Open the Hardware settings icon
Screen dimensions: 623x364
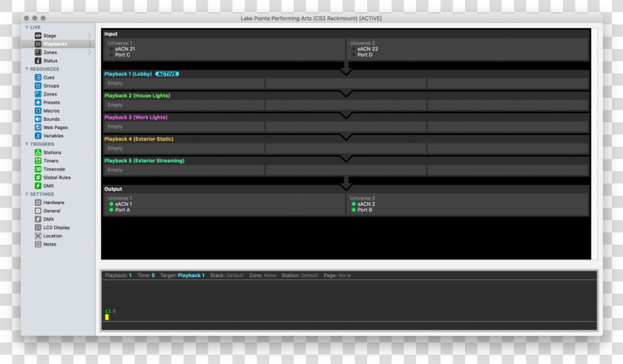(38, 202)
